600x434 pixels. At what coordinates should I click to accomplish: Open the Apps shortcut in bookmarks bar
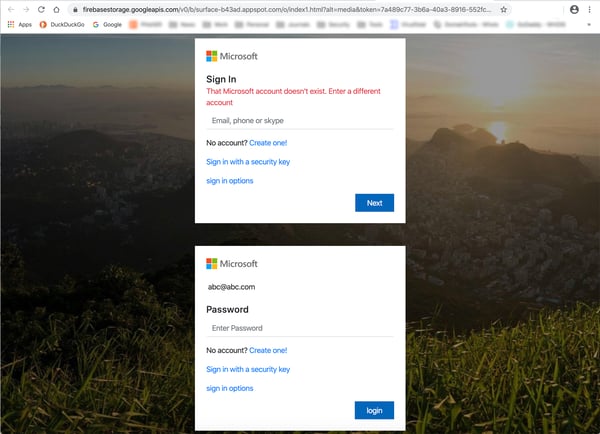click(19, 23)
